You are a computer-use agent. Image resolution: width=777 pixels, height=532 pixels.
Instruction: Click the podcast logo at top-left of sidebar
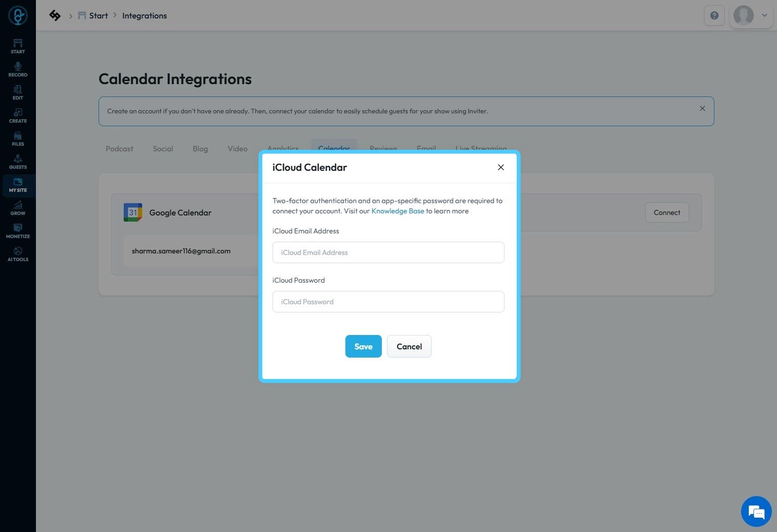click(x=18, y=15)
